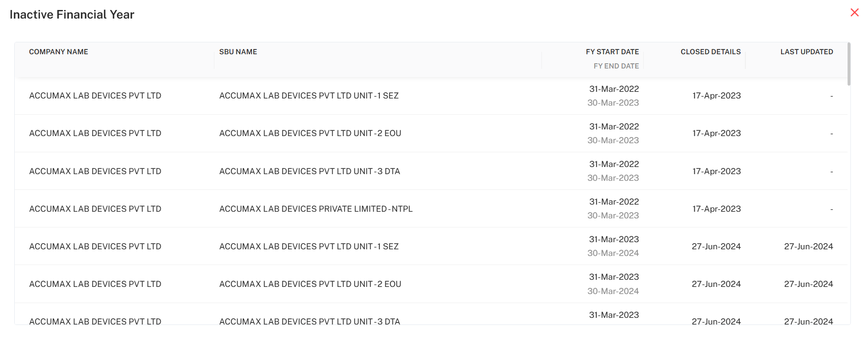This screenshot has width=868, height=344.
Task: Select the CLOSED DETAILS column header
Action: (x=710, y=52)
